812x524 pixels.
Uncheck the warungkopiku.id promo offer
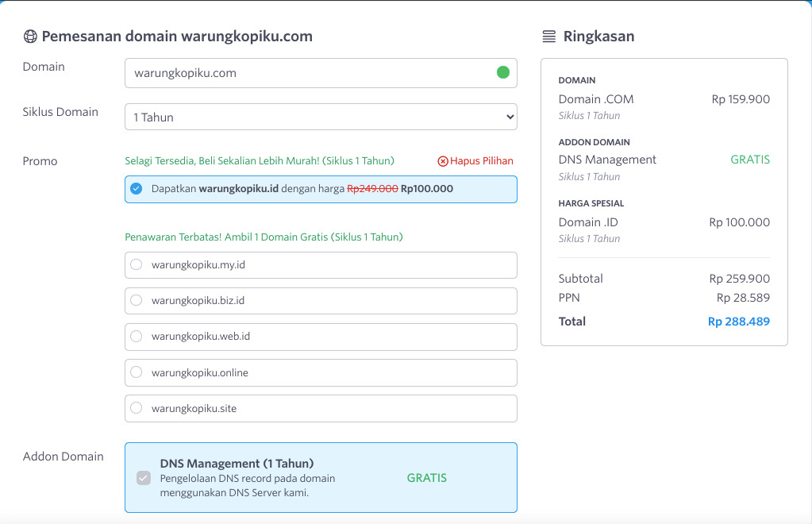(136, 189)
